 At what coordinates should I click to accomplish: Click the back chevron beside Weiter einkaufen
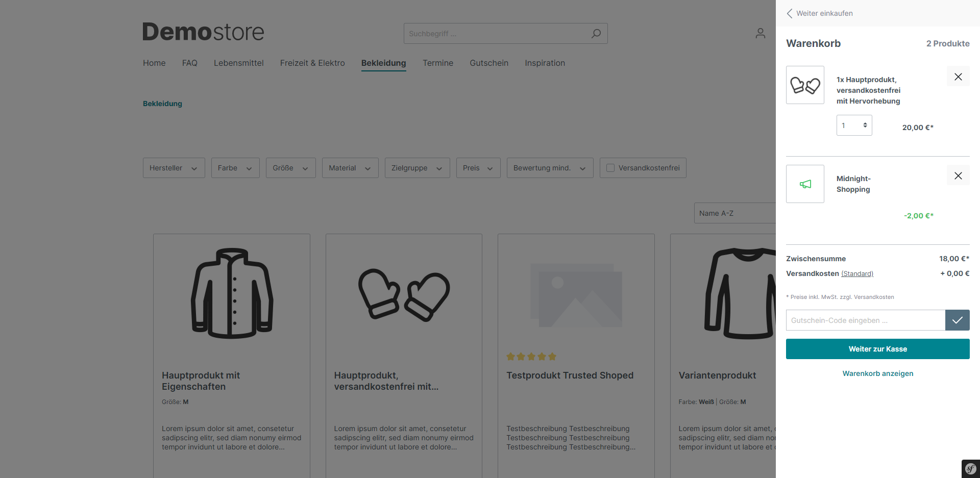coord(790,13)
